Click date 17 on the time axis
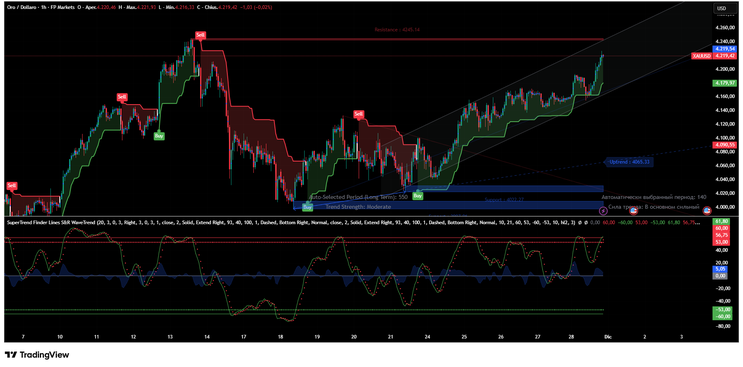This screenshot has height=367, width=743. click(243, 337)
